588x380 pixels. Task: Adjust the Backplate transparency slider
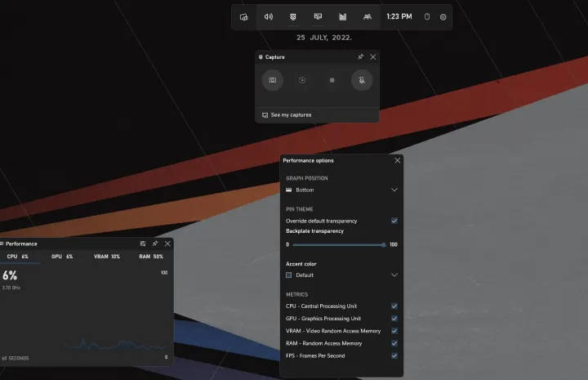click(x=382, y=244)
